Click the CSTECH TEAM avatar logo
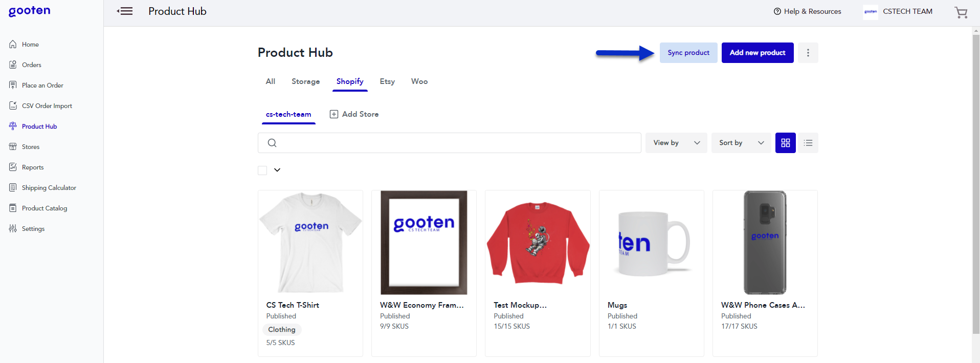Screen dimensions: 980x363 tap(870, 11)
